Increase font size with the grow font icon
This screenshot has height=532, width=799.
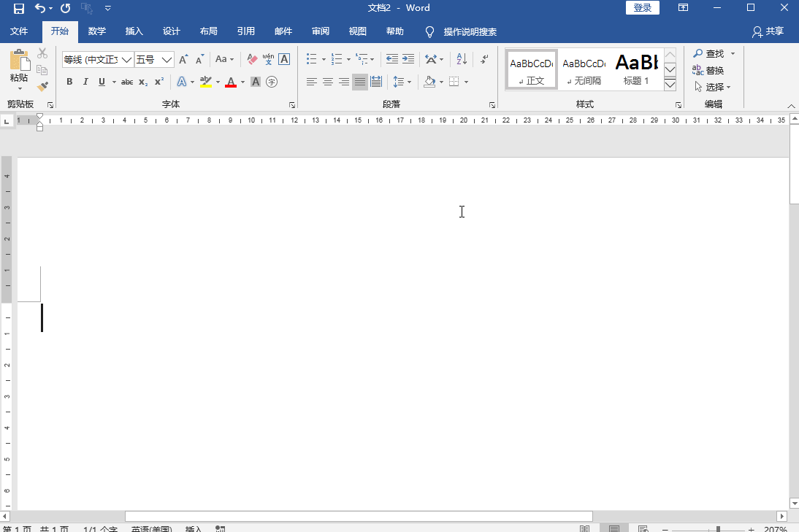[x=183, y=59]
